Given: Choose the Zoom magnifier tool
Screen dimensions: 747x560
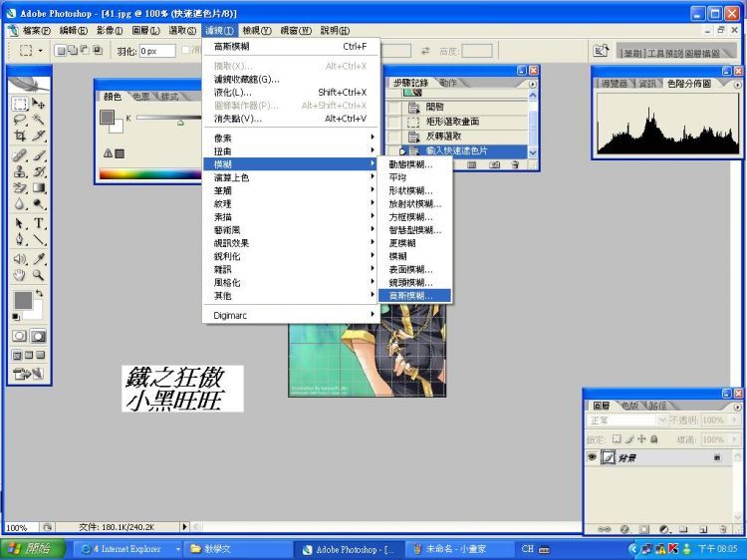Looking at the screenshot, I should [x=39, y=274].
